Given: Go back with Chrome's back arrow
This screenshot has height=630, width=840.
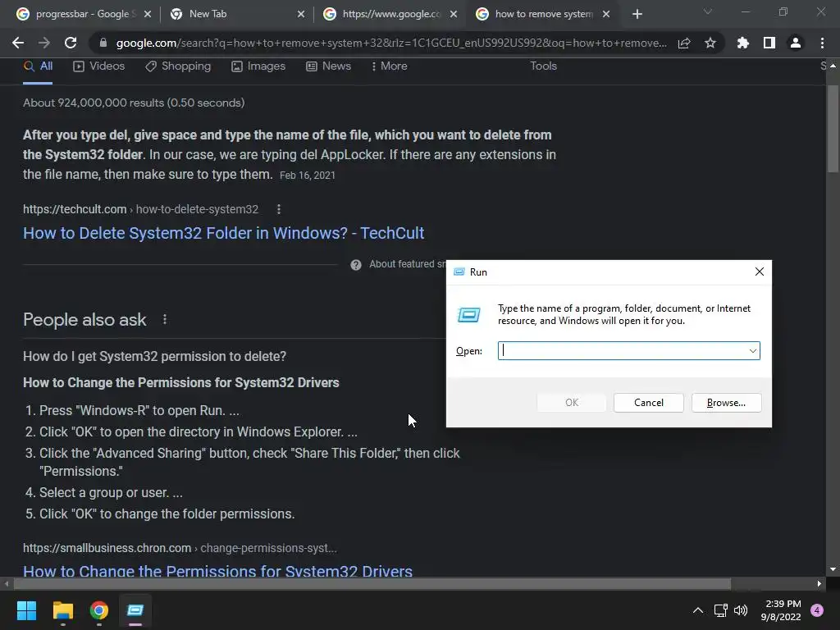Looking at the screenshot, I should tap(18, 43).
